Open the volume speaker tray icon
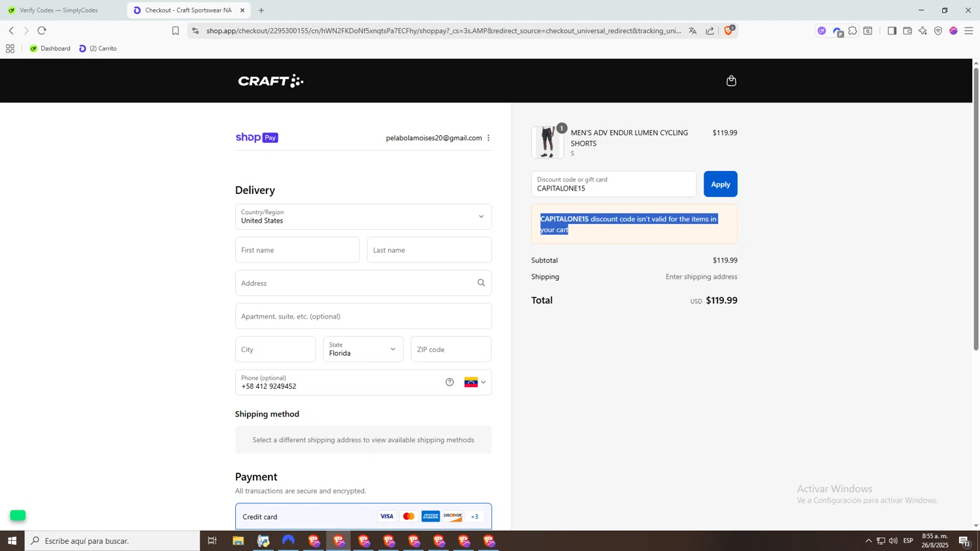This screenshot has height=551, width=980. (893, 541)
